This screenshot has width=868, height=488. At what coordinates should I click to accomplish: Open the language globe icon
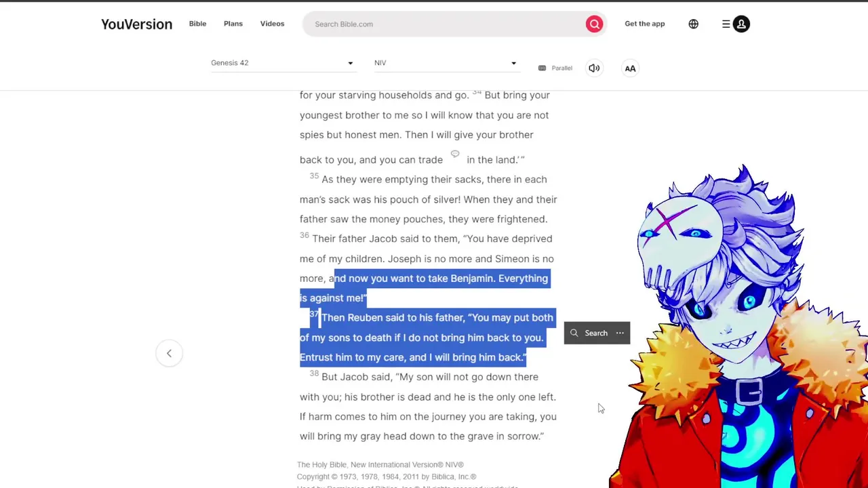pyautogui.click(x=693, y=24)
